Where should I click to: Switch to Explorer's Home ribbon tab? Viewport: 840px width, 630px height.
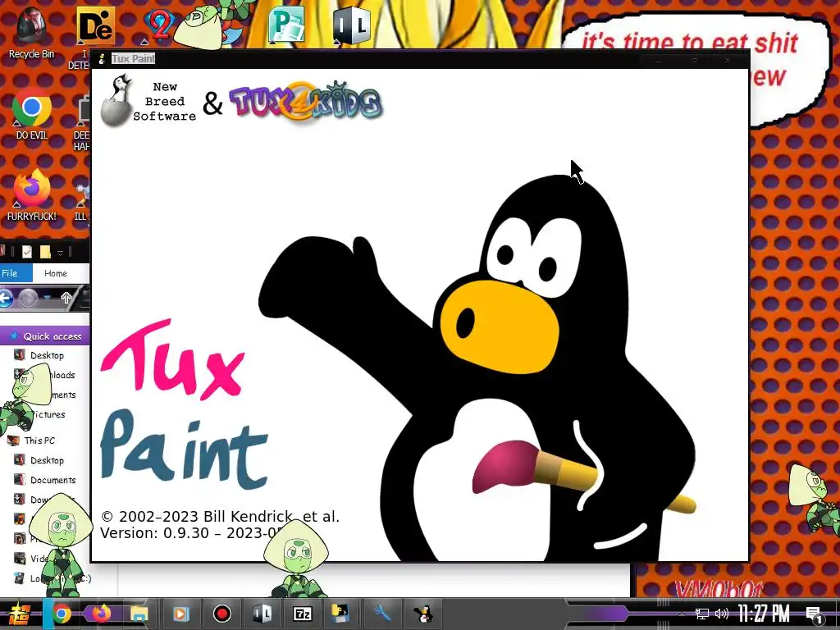click(x=55, y=273)
